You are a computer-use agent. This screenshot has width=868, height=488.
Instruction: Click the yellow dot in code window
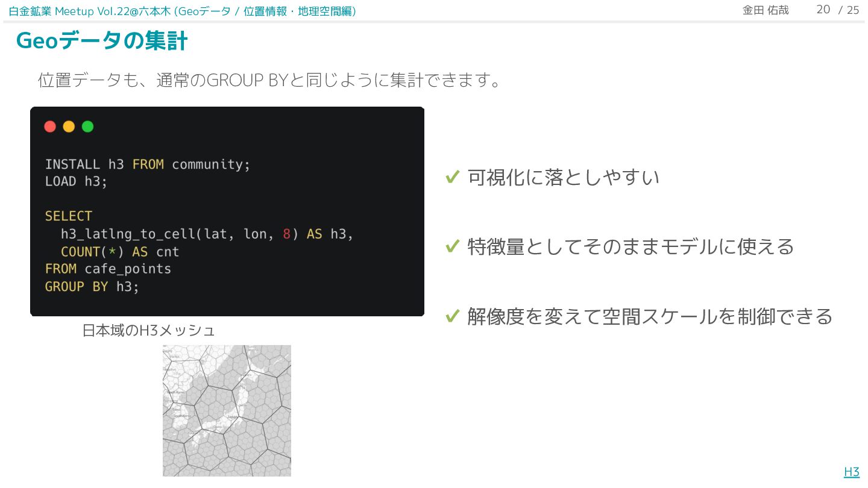pos(69,127)
